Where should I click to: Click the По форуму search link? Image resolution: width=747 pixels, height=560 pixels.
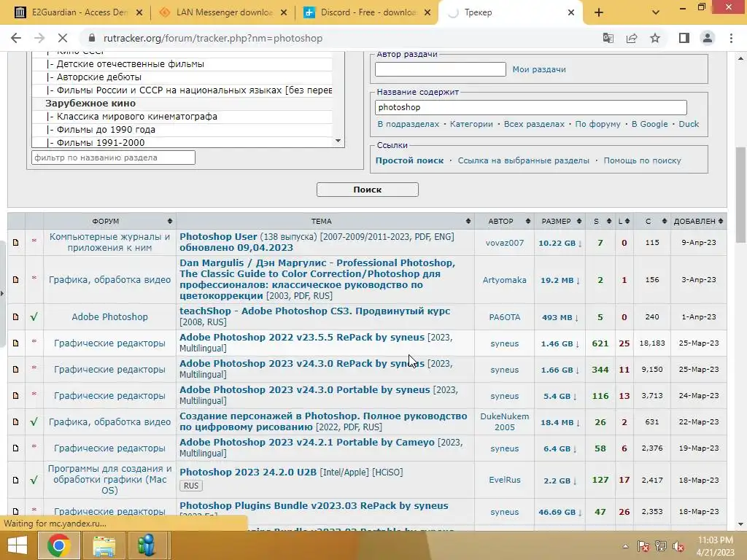pos(597,124)
